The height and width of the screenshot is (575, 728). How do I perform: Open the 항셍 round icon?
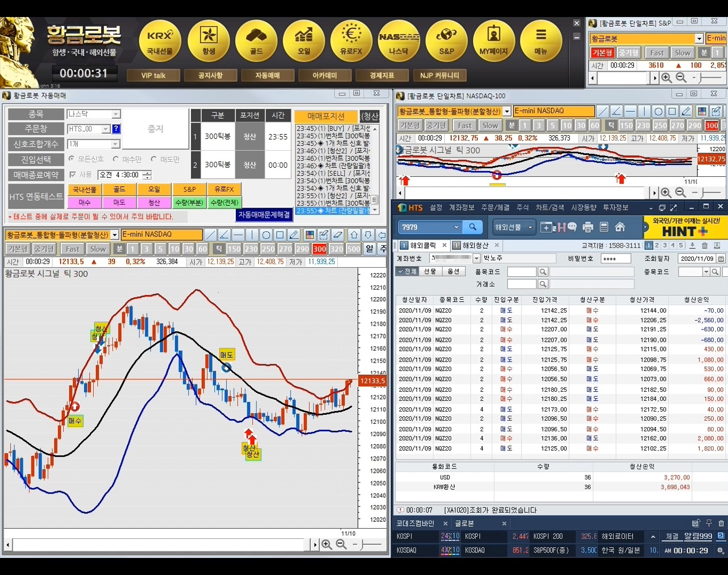(x=209, y=42)
